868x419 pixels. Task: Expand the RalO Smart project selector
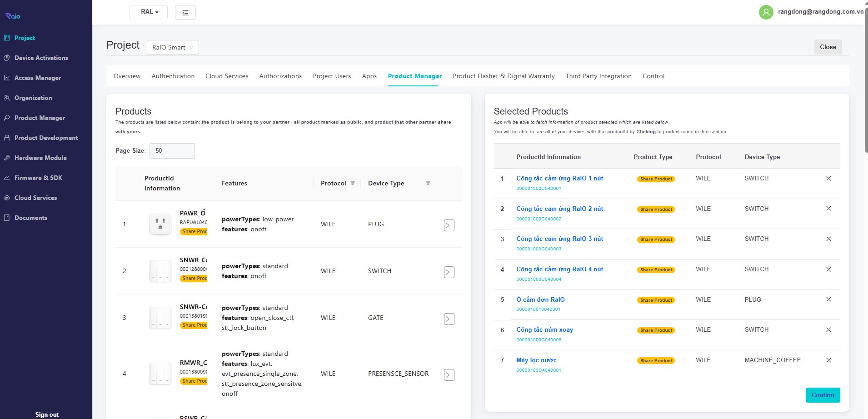pos(173,47)
